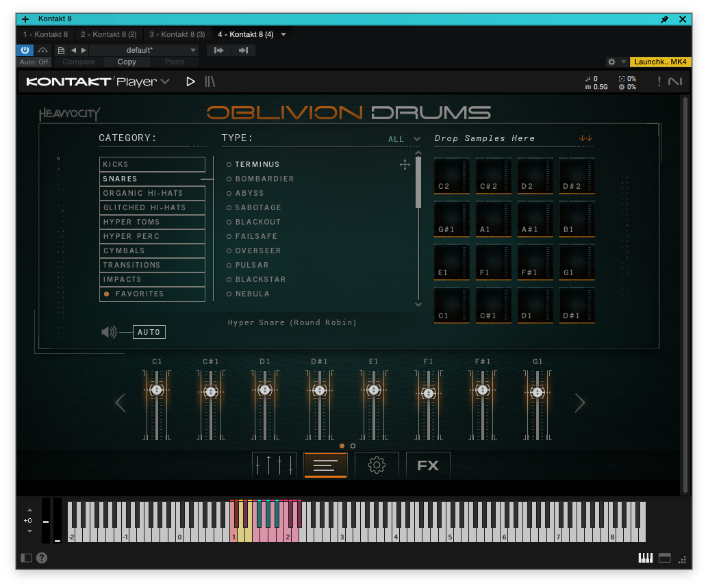Click the type list scroll down arrow
Screen dimensions: 708x588
tap(418, 305)
